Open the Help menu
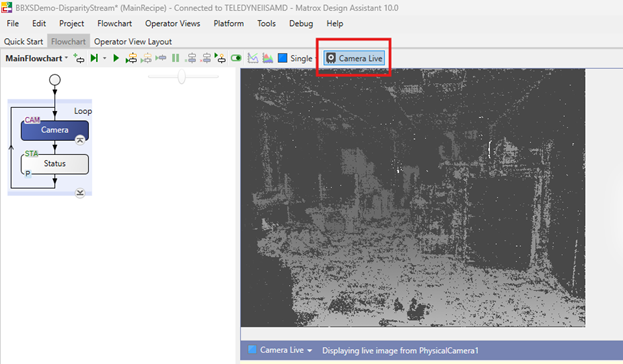The height and width of the screenshot is (364, 623). pos(335,23)
